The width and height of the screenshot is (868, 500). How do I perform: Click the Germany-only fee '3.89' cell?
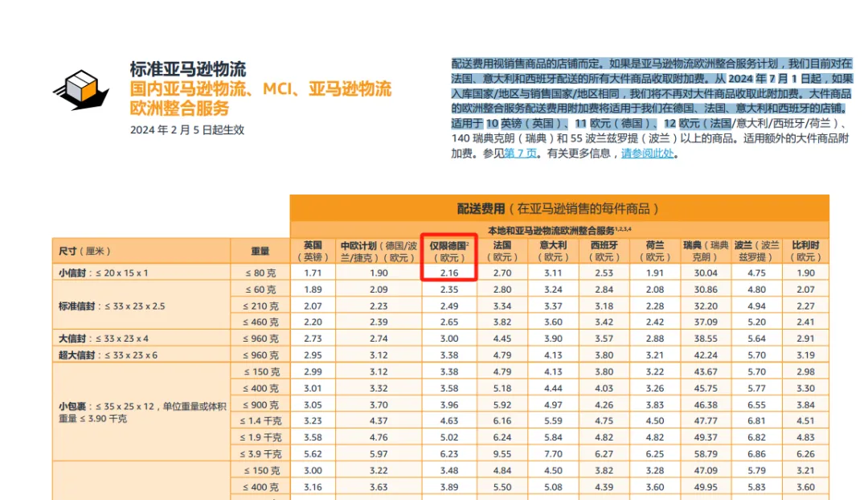[449, 487]
